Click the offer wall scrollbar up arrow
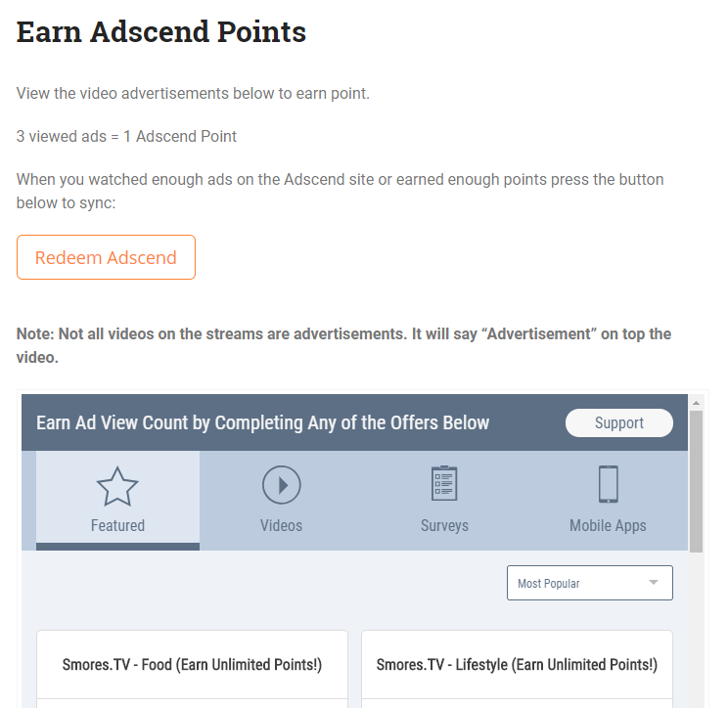The width and height of the screenshot is (728, 708). 696,402
